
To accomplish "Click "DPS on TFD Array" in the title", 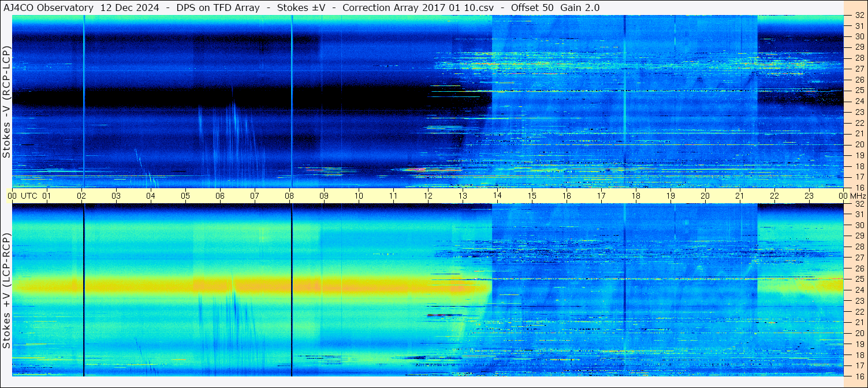I will point(217,8).
